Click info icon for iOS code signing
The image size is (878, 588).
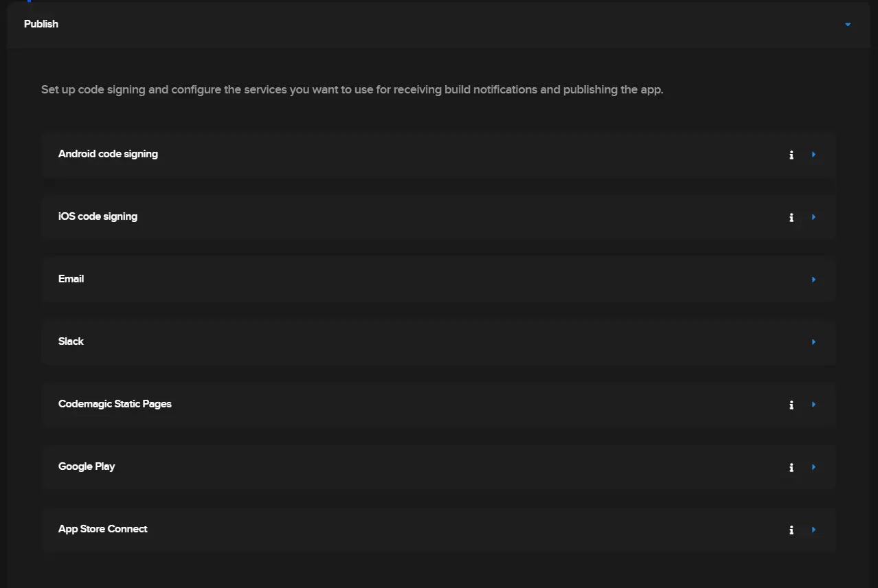[791, 218]
